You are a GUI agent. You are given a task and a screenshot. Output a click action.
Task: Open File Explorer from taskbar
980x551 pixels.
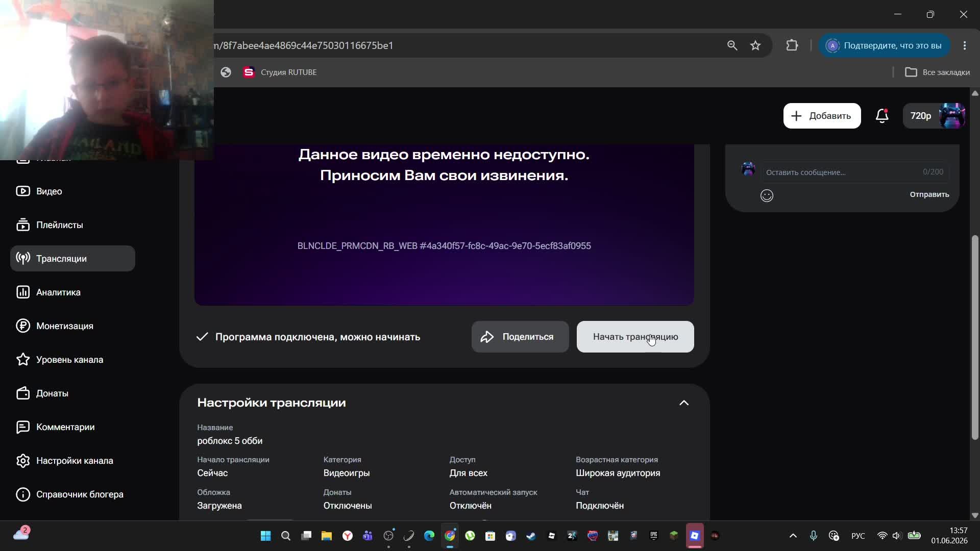[327, 536]
